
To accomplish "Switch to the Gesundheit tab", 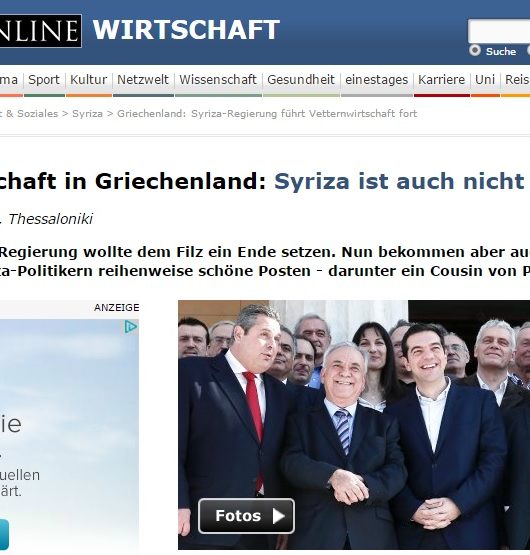I will 301,80.
